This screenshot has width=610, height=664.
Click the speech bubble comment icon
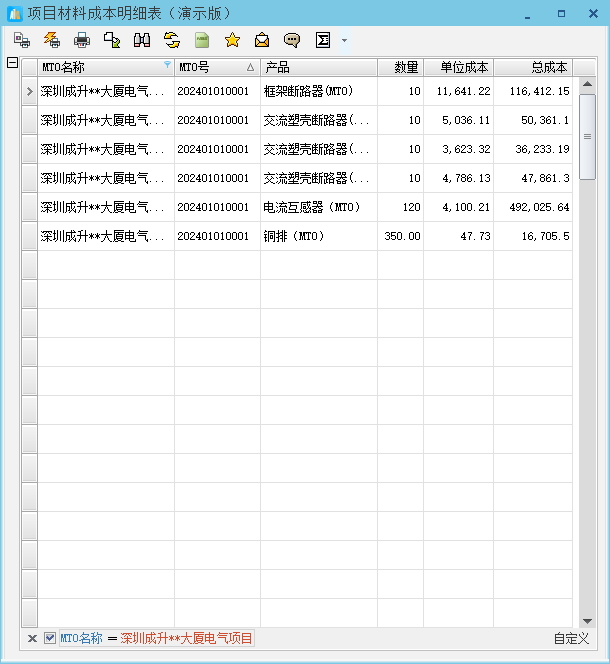292,40
